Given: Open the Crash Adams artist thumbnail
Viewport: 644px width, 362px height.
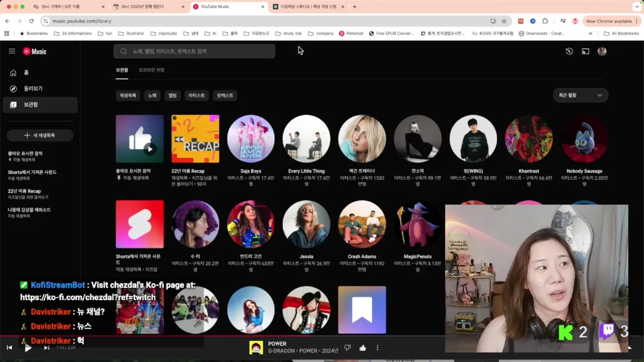Looking at the screenshot, I should [362, 224].
